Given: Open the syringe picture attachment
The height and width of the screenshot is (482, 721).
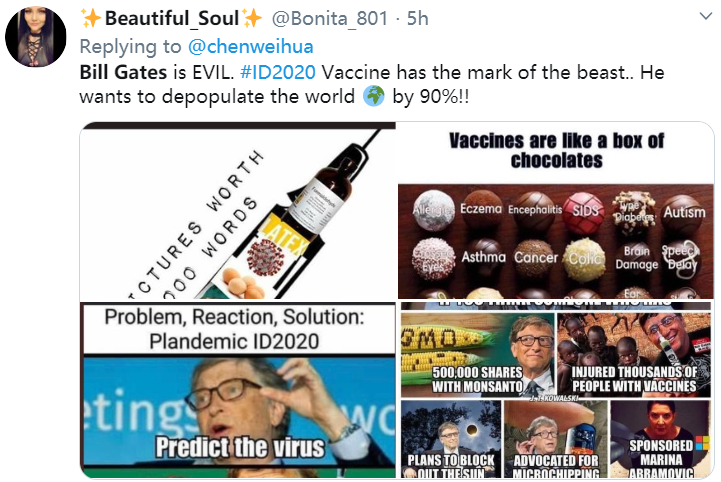Looking at the screenshot, I should coord(238,211).
